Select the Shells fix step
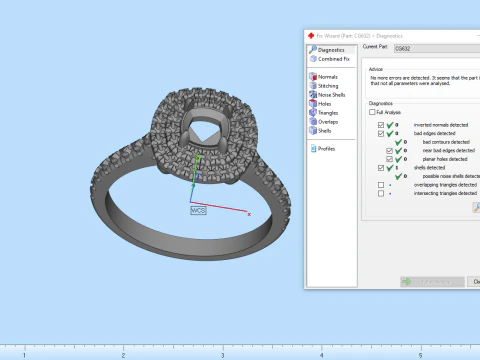Viewport: 480px width, 360px height. [x=320, y=131]
